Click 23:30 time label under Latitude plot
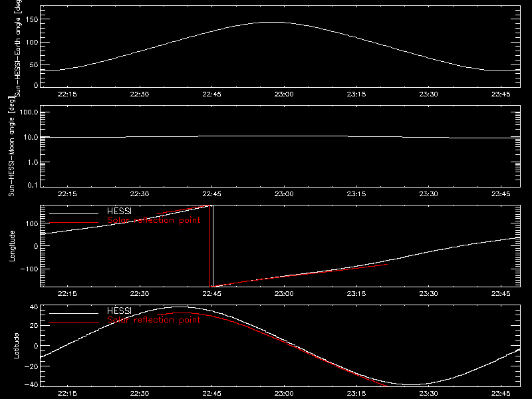Screen dimensions: 532x399 click(428, 394)
